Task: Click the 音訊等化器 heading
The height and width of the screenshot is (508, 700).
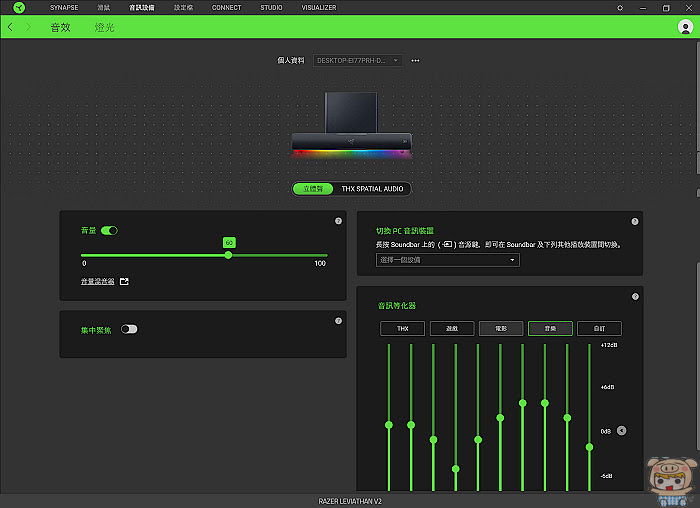Action: [396, 305]
